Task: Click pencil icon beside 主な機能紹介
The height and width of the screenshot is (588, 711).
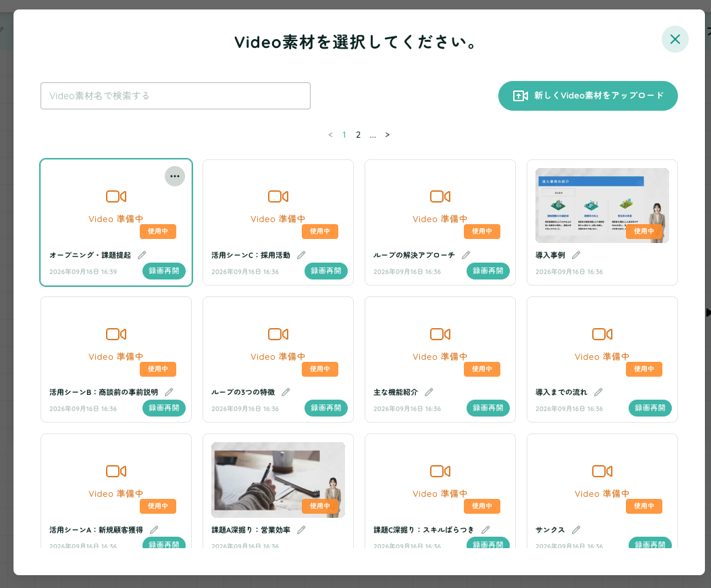Action: pos(429,392)
